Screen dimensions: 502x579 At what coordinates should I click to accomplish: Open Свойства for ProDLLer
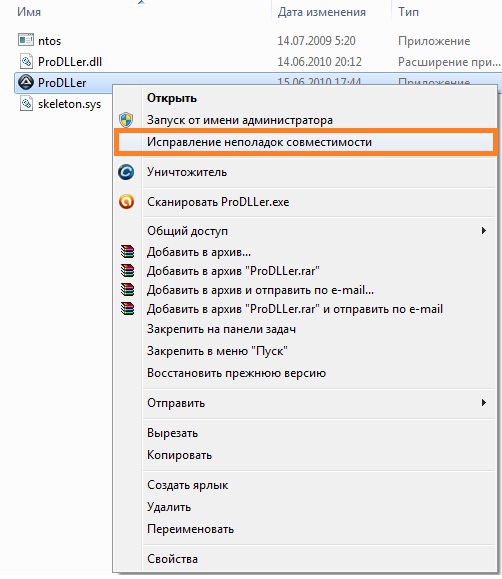click(x=173, y=559)
